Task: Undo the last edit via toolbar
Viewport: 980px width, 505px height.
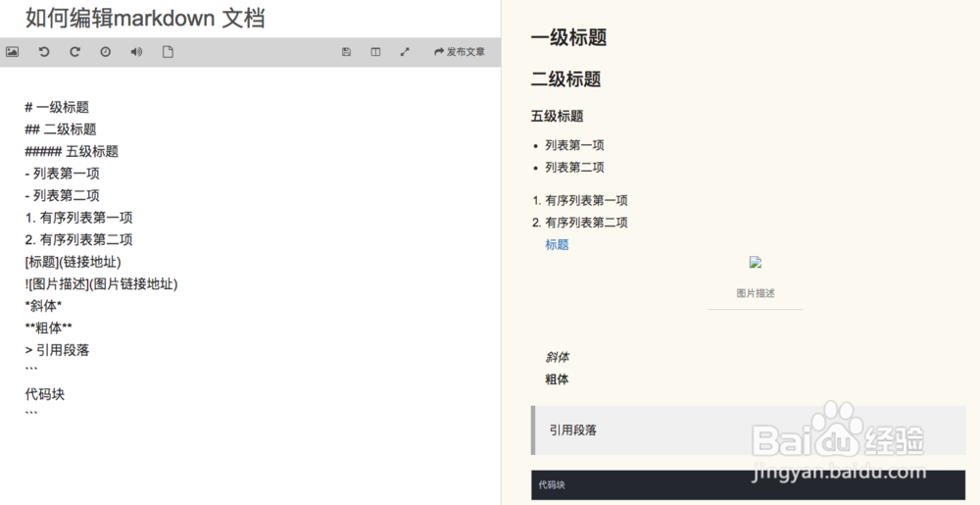Action: point(44,52)
